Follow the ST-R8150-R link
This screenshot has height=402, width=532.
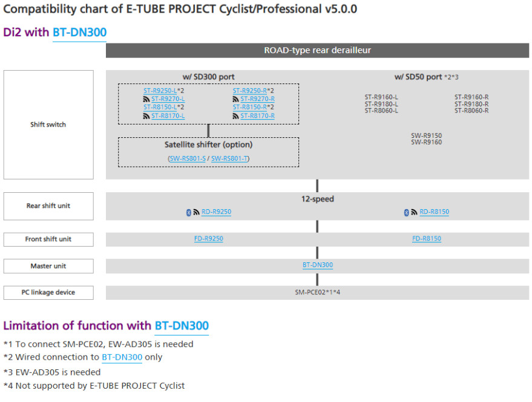point(250,108)
